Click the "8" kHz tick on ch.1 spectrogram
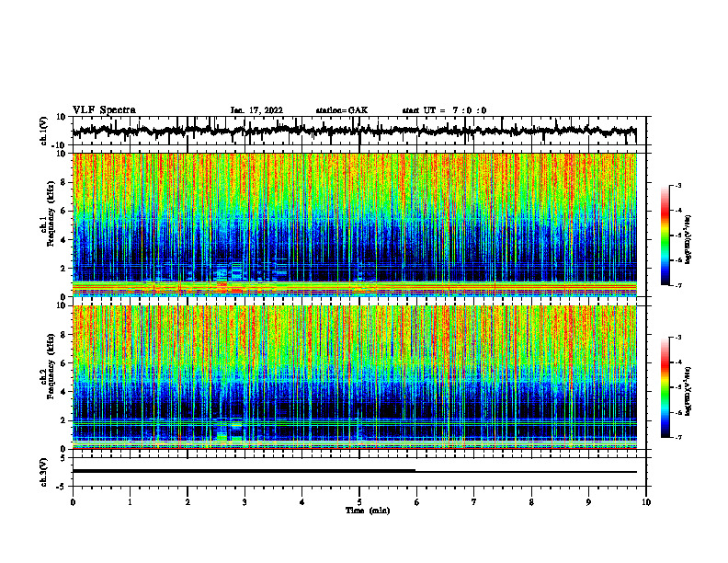 (x=64, y=182)
